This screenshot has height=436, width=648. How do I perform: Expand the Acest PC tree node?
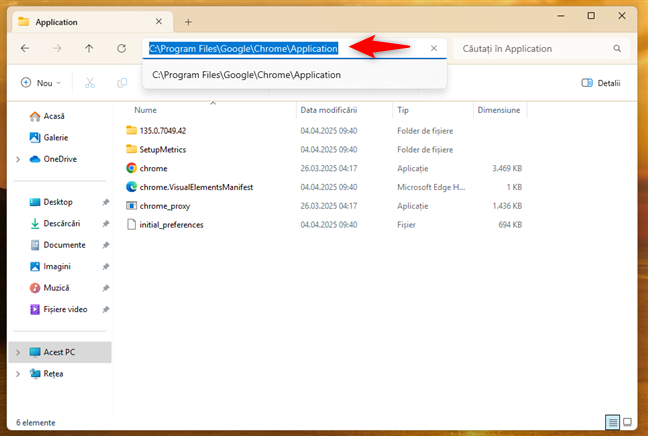click(18, 353)
